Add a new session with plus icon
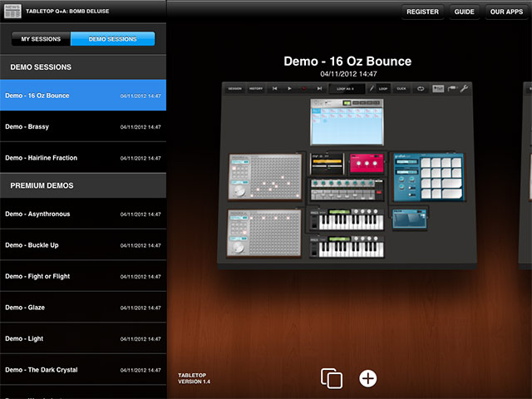 [x=368, y=378]
